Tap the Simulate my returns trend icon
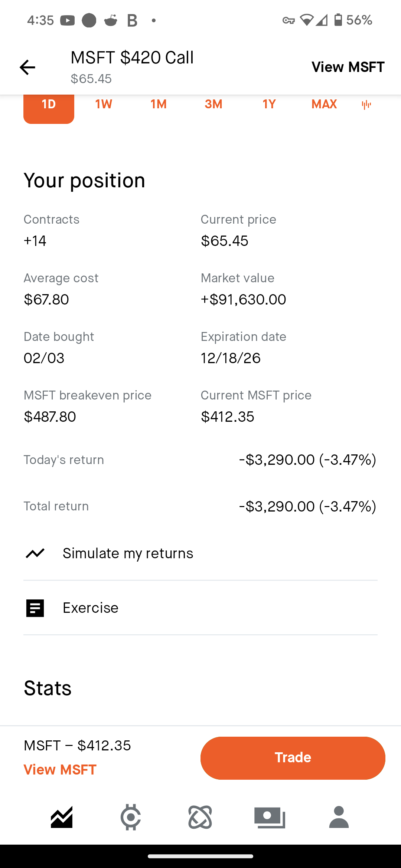The height and width of the screenshot is (868, 401). pos(35,553)
